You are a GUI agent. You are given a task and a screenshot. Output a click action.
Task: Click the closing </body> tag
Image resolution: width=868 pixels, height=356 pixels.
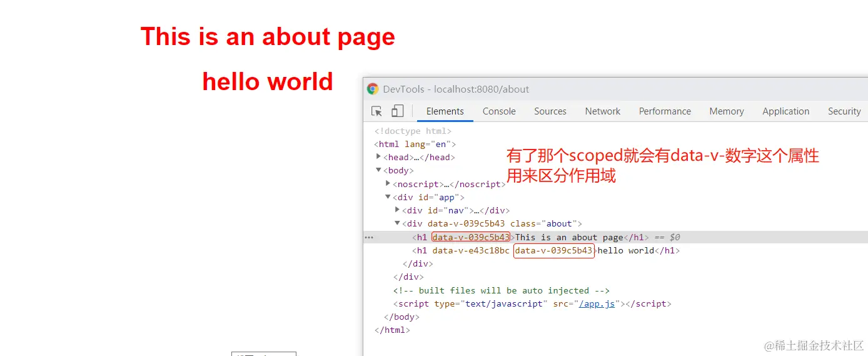pyautogui.click(x=401, y=317)
